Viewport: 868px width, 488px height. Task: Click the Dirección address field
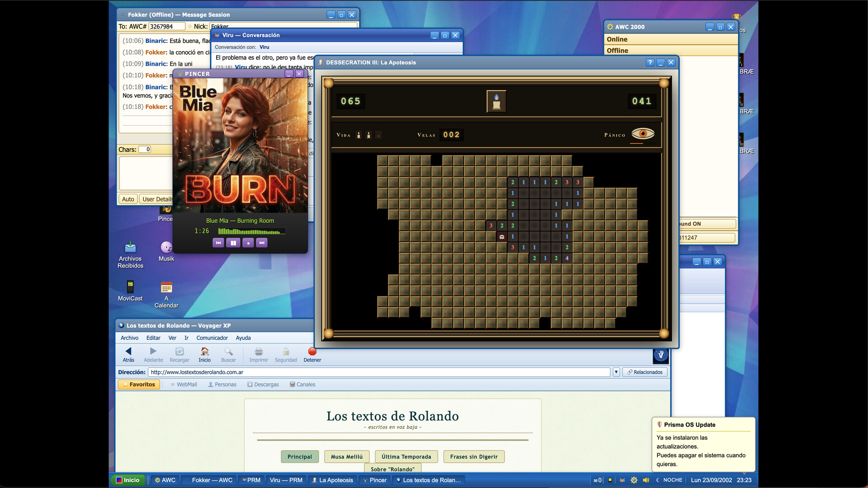pos(379,372)
